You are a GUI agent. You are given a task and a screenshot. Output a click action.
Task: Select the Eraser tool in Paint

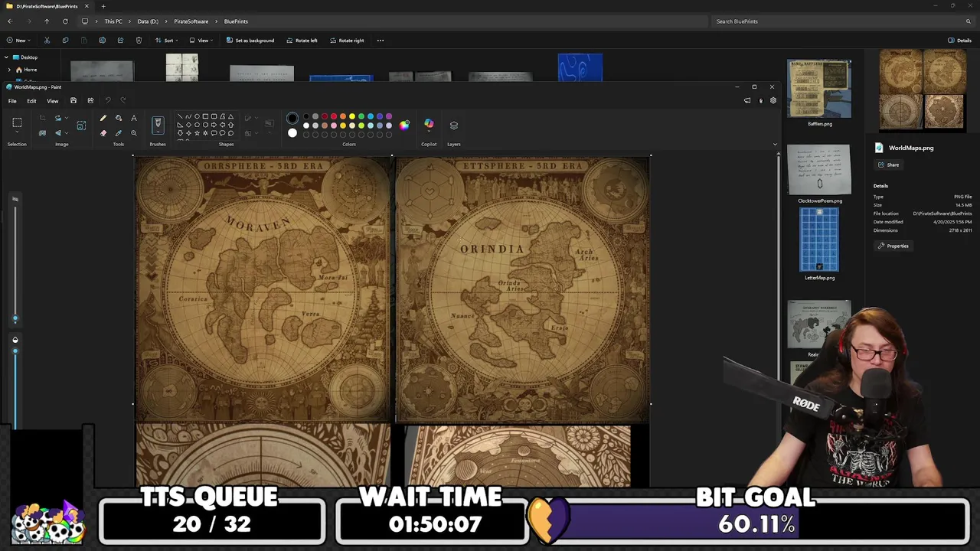pos(103,133)
